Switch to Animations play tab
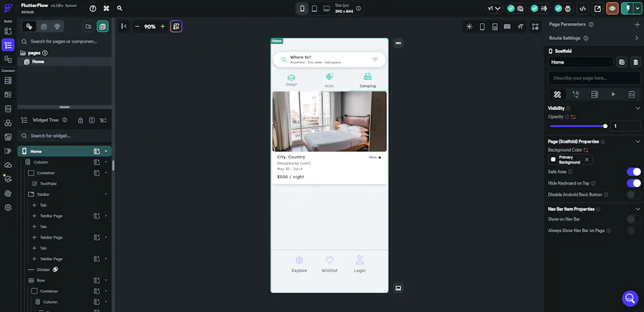 pos(613,95)
